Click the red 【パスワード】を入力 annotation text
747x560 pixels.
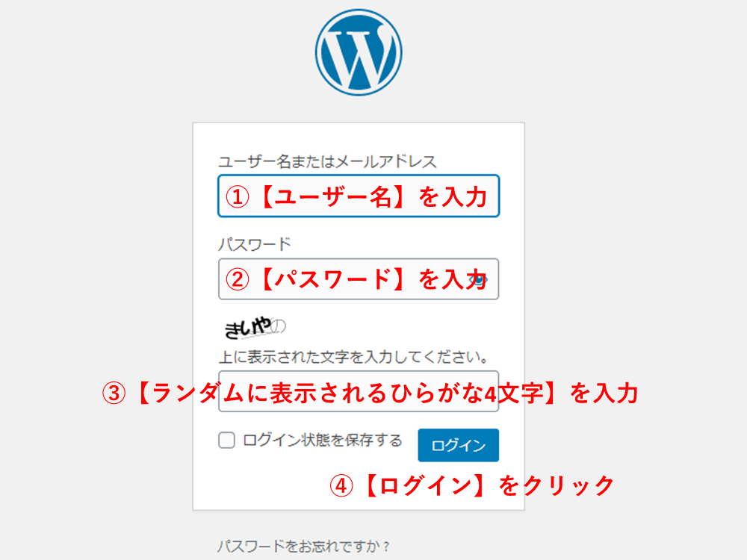[x=371, y=279]
